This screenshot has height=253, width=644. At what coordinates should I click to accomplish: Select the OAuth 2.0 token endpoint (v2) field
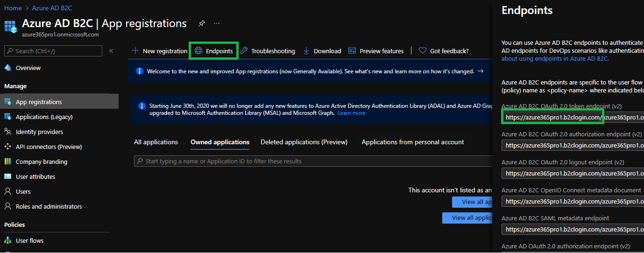(573, 117)
